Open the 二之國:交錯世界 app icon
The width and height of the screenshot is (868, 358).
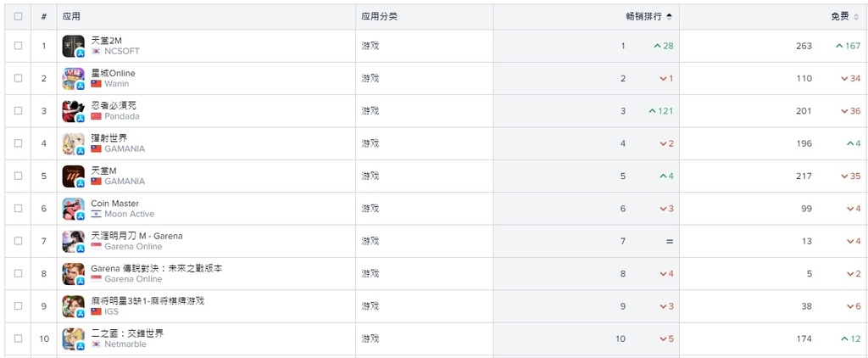[73, 339]
